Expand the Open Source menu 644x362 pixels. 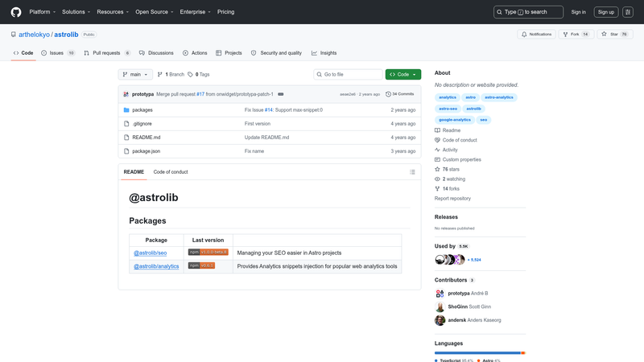[155, 12]
